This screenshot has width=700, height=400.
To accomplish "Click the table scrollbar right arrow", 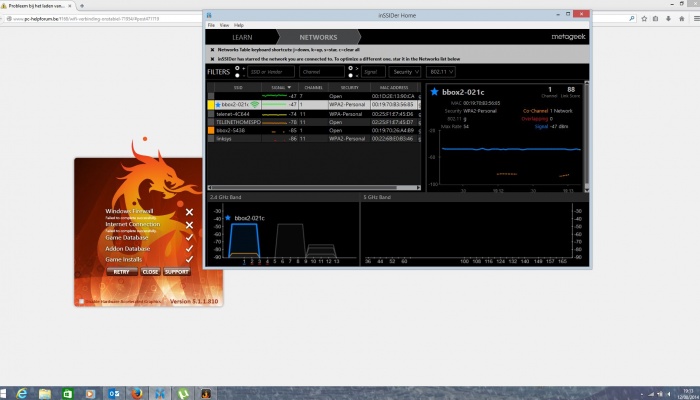I will pyautogui.click(x=418, y=188).
